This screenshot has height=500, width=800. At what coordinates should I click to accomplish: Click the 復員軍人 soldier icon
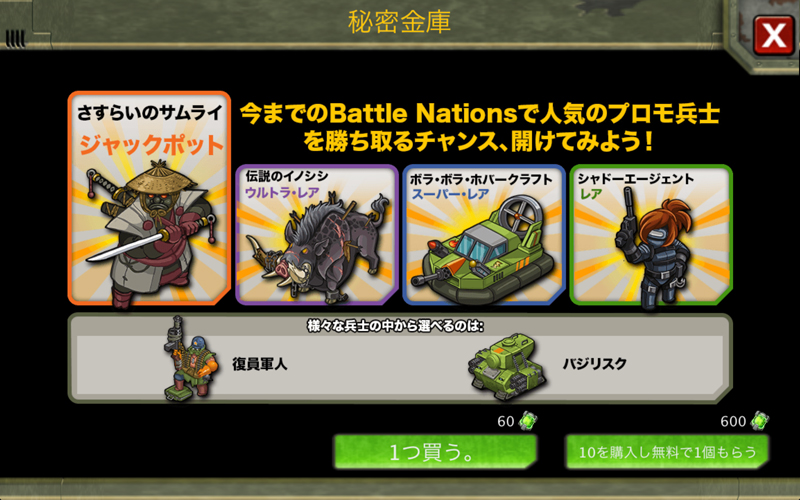coord(190,358)
